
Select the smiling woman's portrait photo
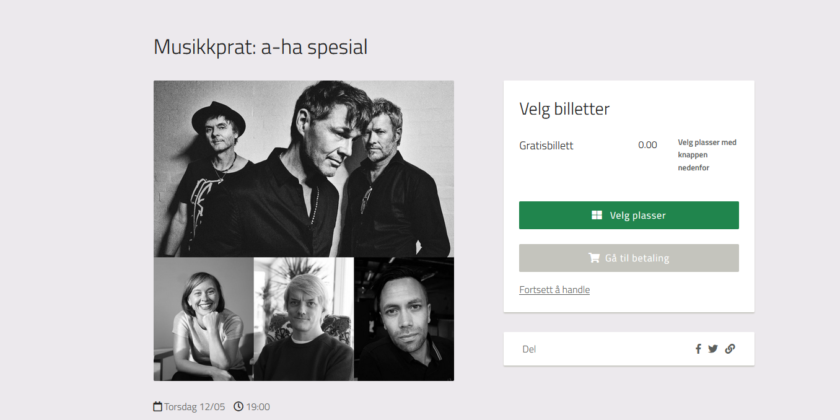203,318
